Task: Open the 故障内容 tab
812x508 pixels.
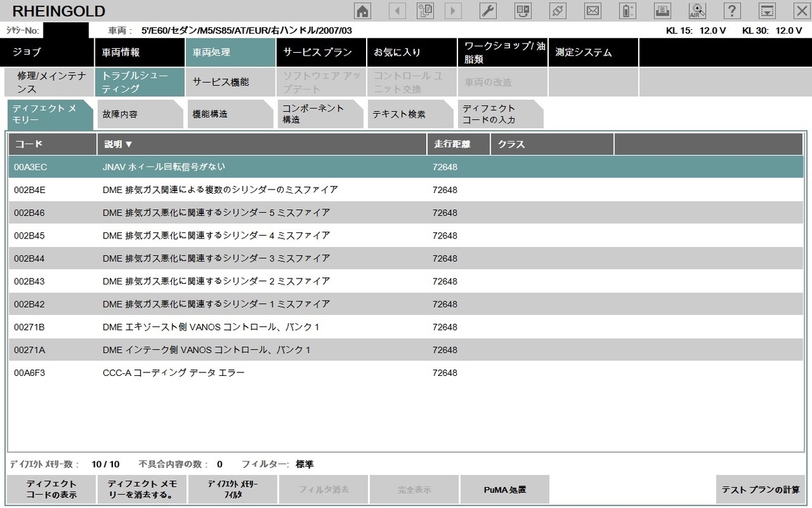Action: coord(139,114)
